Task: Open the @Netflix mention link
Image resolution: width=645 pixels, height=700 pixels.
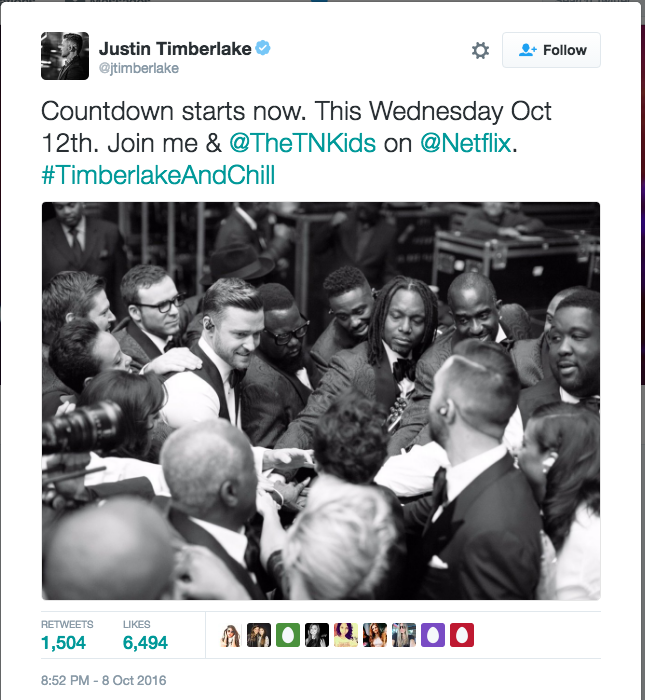Action: click(x=465, y=144)
